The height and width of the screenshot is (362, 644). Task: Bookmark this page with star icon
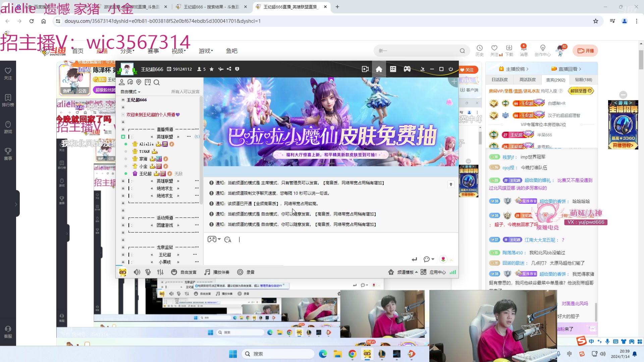click(x=596, y=21)
